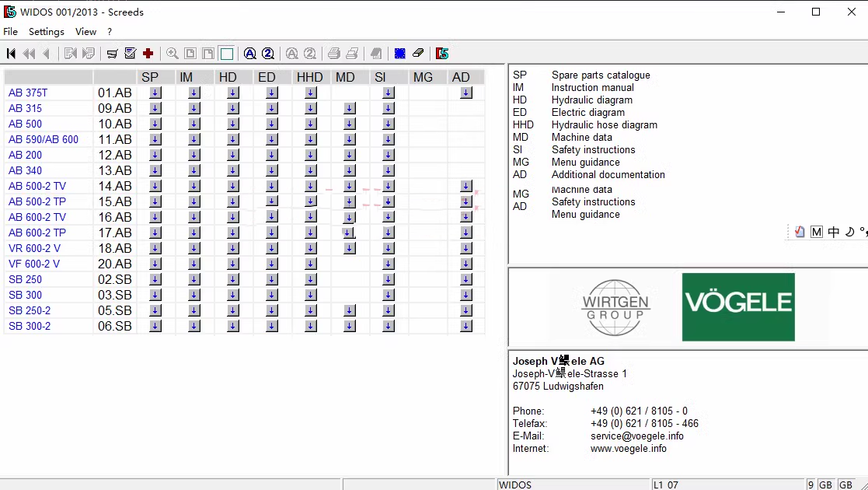The width and height of the screenshot is (868, 490).
Task: Click the greyed-out printer toolbar icon
Action: click(334, 53)
